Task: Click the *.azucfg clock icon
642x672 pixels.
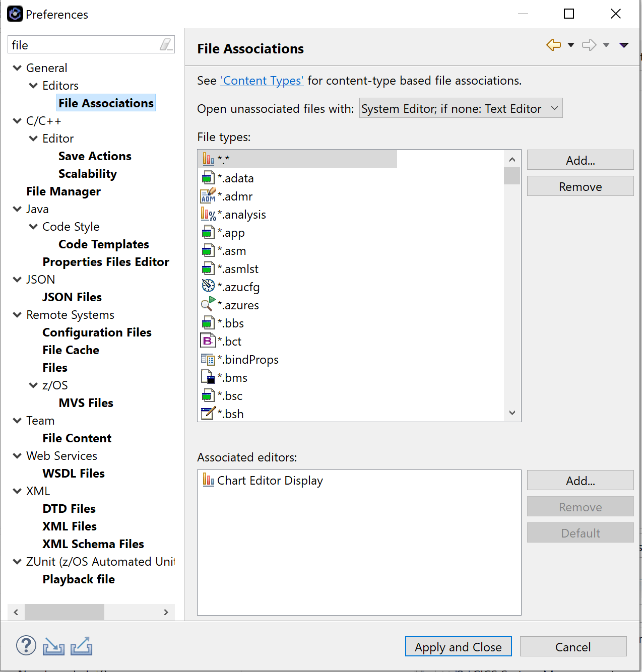Action: (208, 286)
